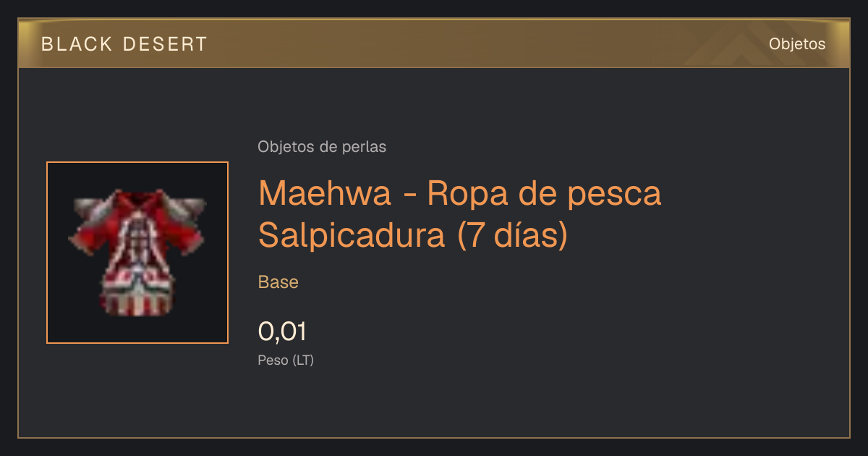Click the BLACK DESERT logo text
Image resolution: width=868 pixels, height=456 pixels.
124,44
